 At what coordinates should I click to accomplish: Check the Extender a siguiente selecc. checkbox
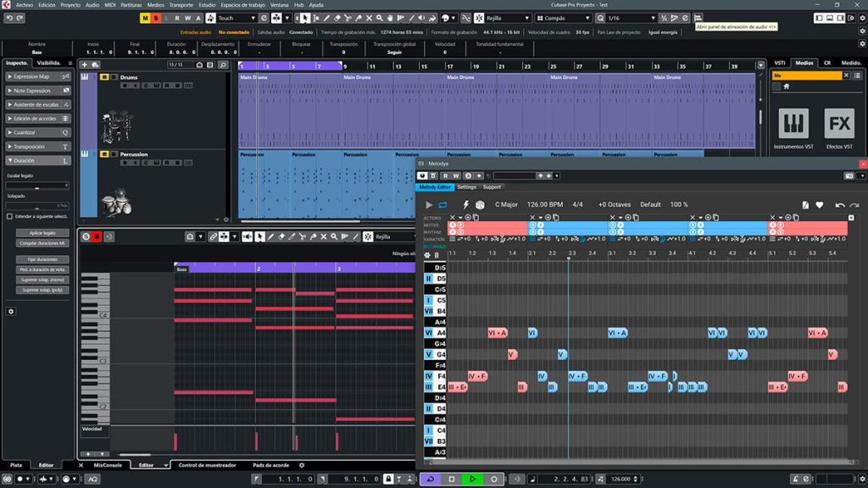(9, 216)
